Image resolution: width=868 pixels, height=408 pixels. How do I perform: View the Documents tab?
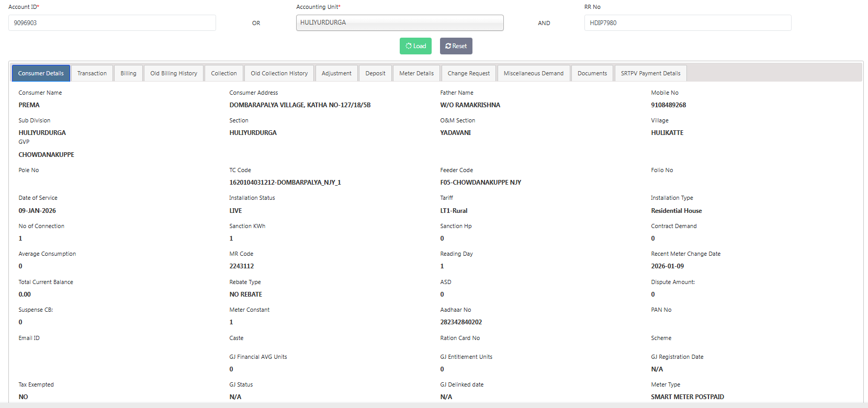point(592,73)
